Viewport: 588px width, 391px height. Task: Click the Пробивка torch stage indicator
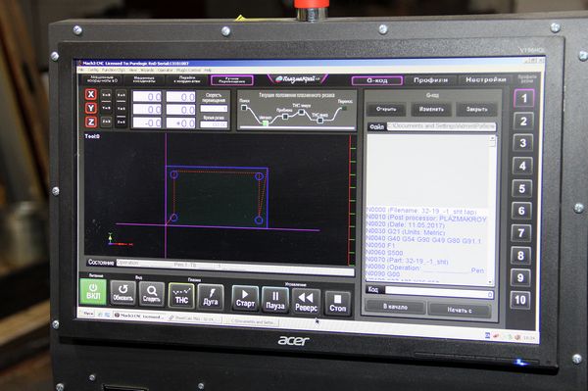285,117
